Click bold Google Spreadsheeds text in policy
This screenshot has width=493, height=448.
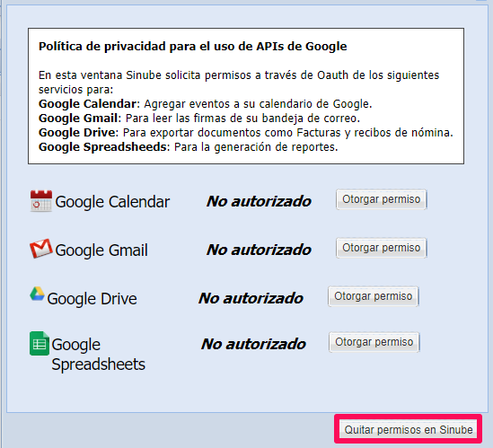(x=102, y=147)
